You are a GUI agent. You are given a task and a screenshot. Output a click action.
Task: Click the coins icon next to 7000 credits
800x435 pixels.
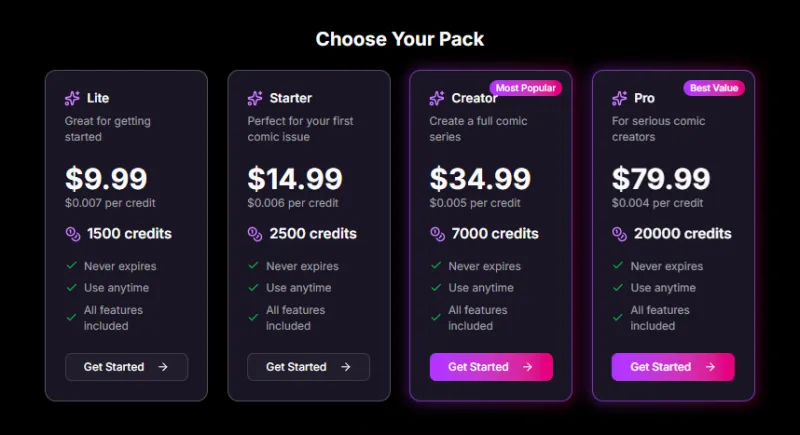437,234
